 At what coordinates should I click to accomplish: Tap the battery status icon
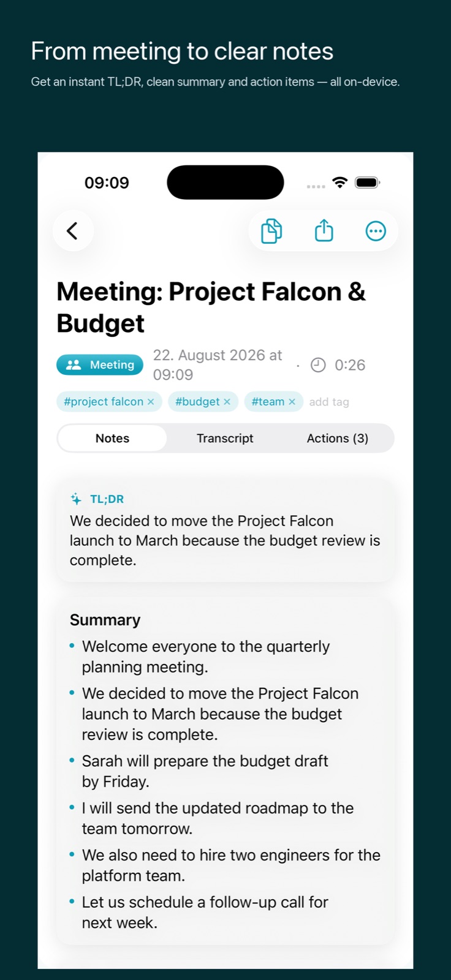[368, 183]
